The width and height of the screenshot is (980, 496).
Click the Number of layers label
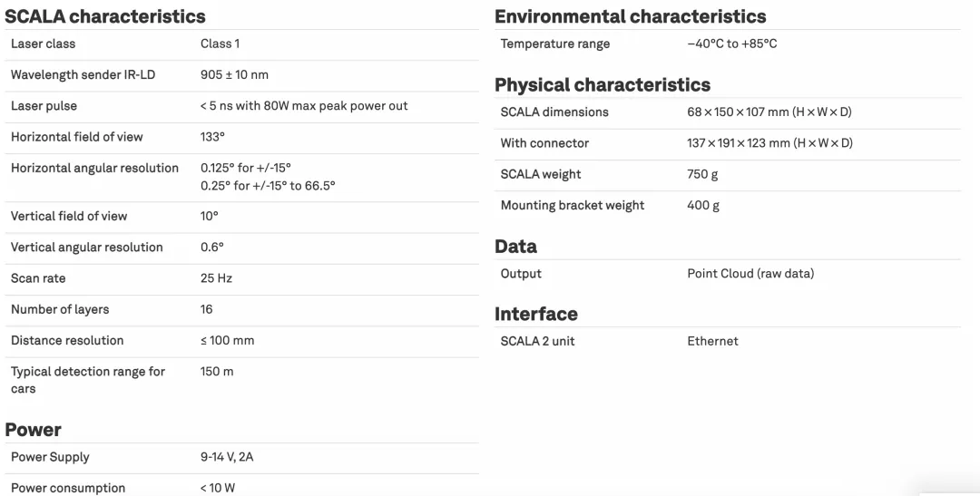(x=60, y=309)
